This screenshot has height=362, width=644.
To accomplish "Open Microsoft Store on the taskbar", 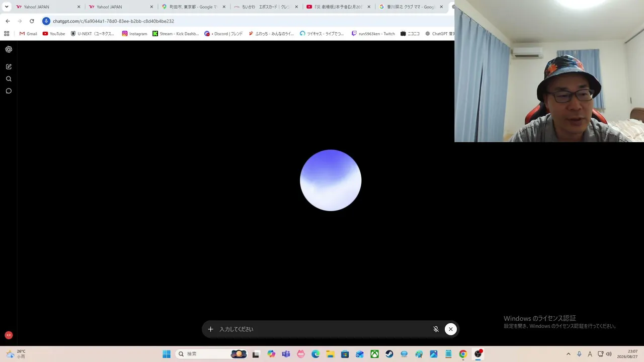I will 345,354.
